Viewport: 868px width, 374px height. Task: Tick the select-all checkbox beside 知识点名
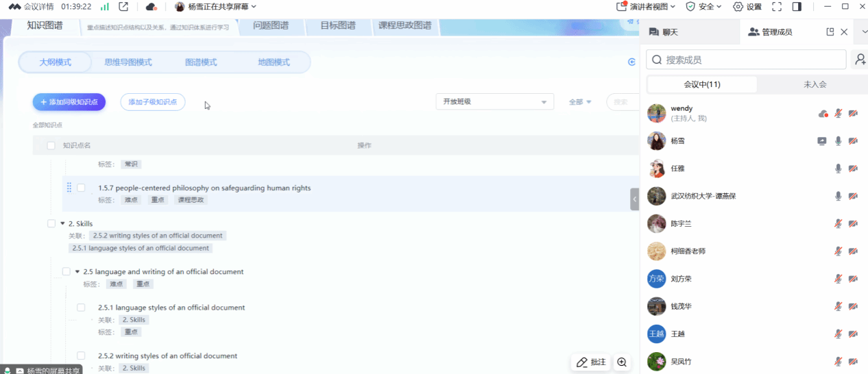click(x=51, y=146)
